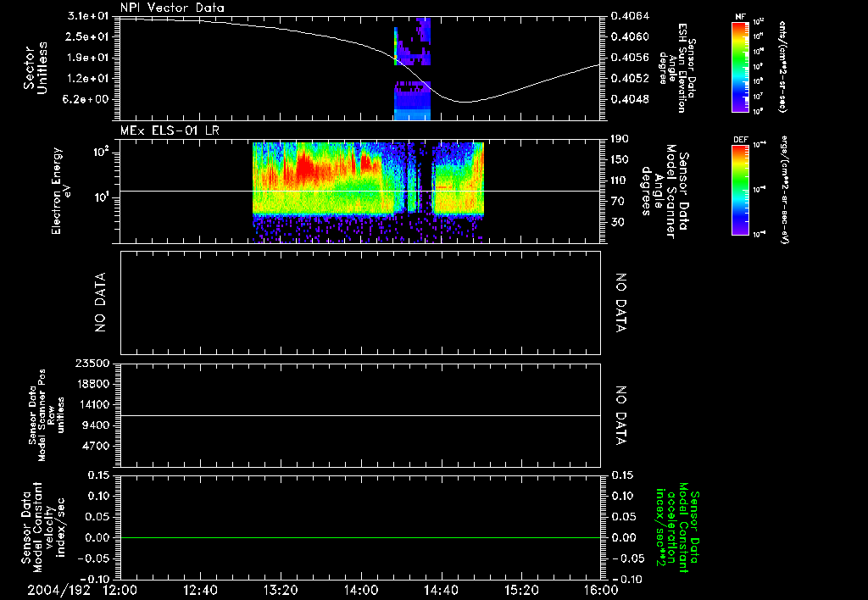This screenshot has height=600, width=868.
Task: Click the 30 degrees scanner angle tick
Action: [x=618, y=223]
